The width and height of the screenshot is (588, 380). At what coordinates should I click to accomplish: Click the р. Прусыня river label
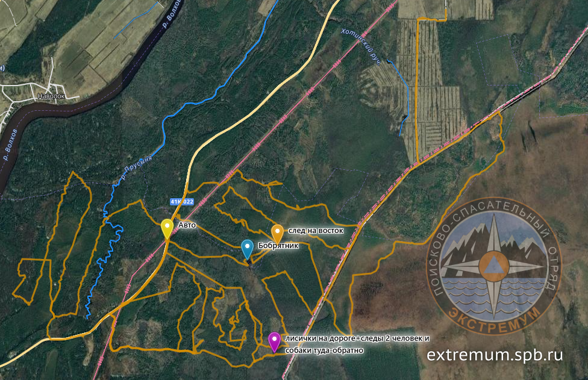click(137, 167)
